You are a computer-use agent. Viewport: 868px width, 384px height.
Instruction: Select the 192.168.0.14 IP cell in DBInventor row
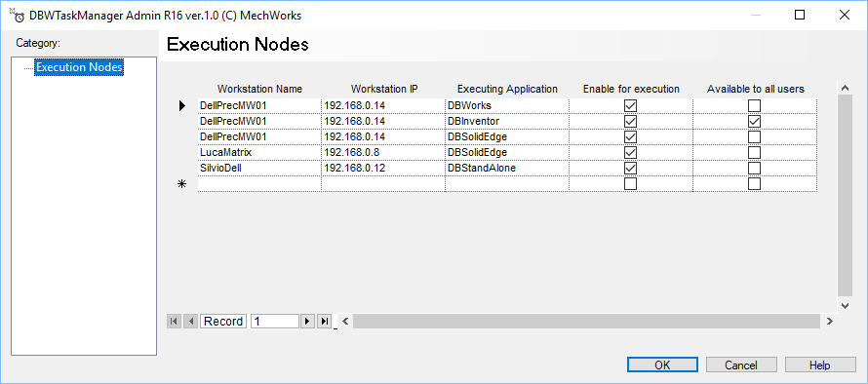tap(383, 121)
